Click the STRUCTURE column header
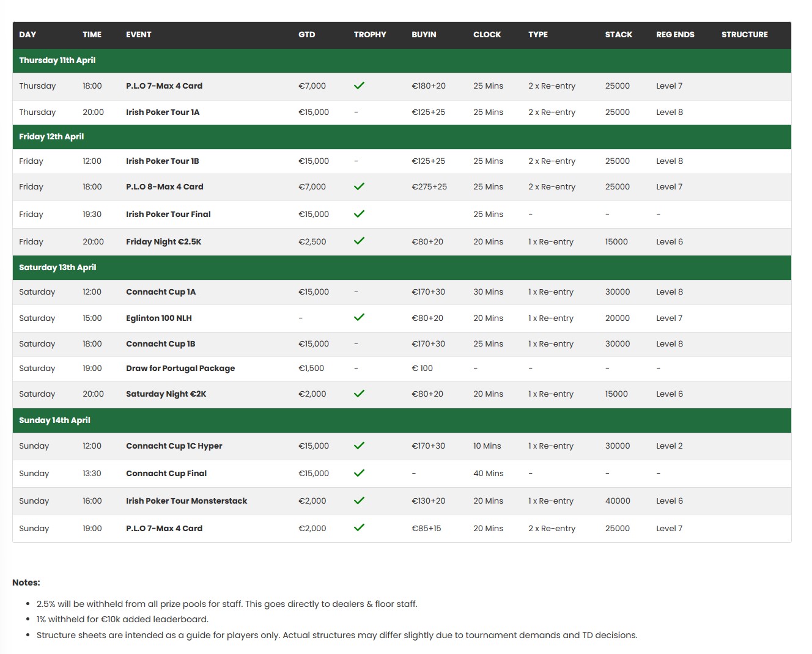 (x=744, y=35)
